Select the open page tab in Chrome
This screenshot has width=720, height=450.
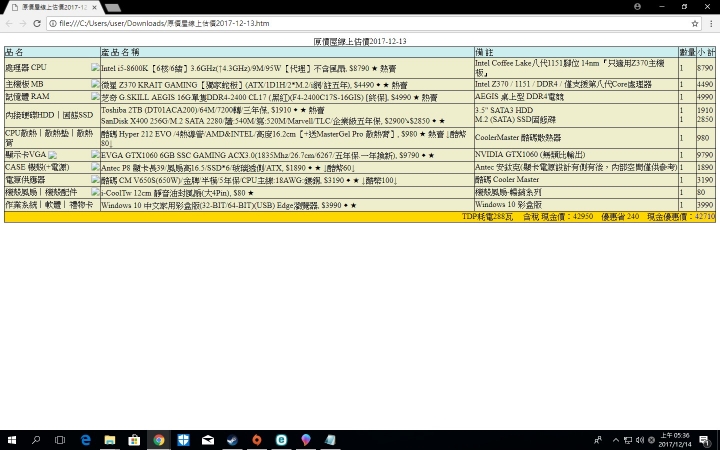(x=55, y=7)
